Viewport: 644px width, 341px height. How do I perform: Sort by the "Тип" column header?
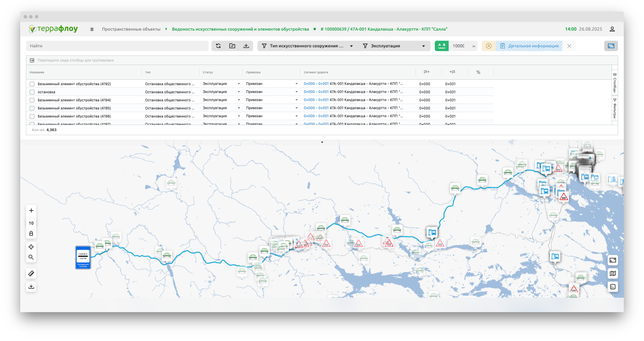pos(148,72)
